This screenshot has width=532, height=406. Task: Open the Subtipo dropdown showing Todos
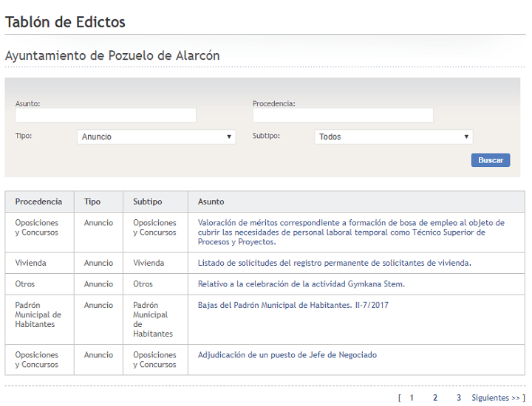point(394,137)
